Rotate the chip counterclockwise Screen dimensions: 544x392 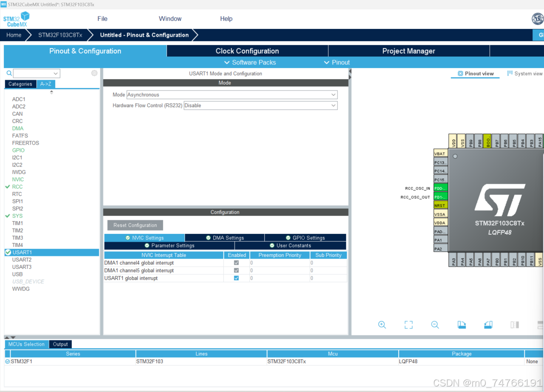488,325
